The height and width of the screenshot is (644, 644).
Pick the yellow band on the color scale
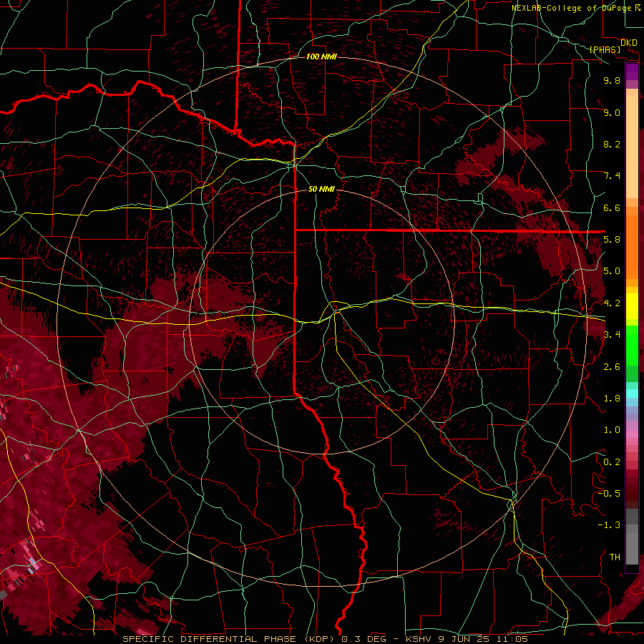point(632,306)
